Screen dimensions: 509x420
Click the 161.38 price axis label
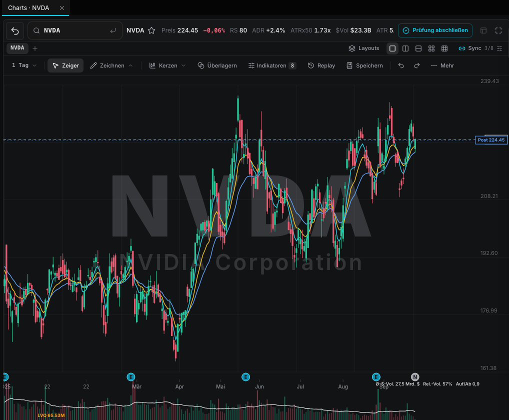pos(488,368)
